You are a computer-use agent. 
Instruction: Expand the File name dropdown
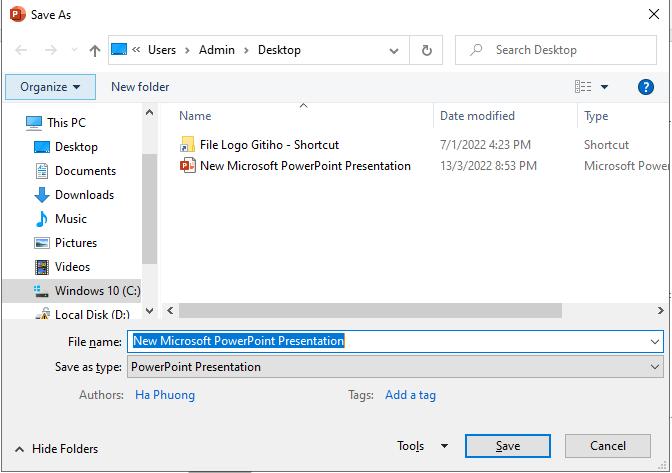pyautogui.click(x=654, y=341)
